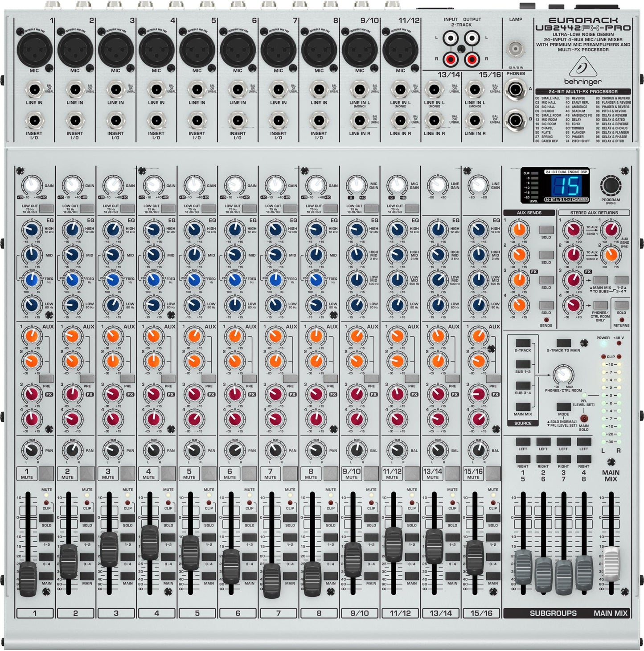Solo the stereo aux RETURNS
This screenshot has width=644, height=651.
[621, 305]
